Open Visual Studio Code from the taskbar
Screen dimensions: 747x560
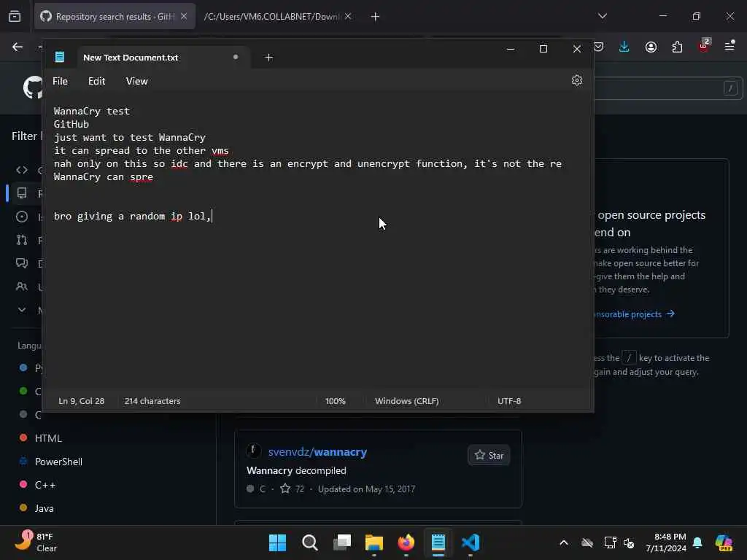[471, 542]
